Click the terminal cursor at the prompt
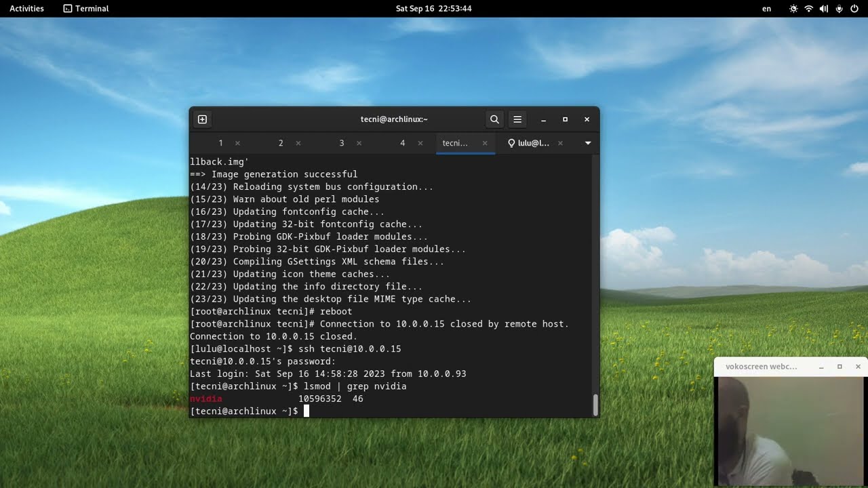This screenshot has width=868, height=488. pos(307,411)
